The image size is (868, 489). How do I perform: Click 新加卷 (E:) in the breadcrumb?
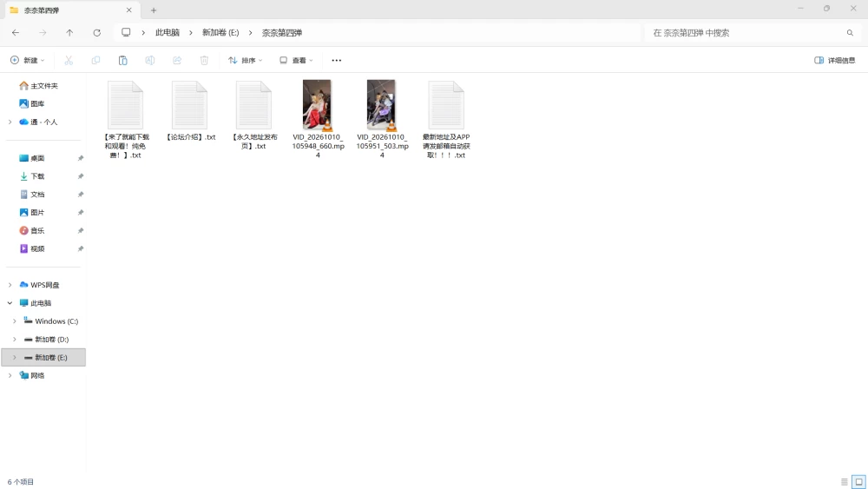coord(220,33)
